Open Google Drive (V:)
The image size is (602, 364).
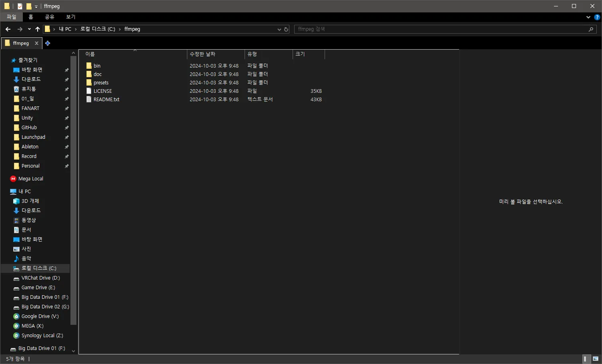pos(40,316)
